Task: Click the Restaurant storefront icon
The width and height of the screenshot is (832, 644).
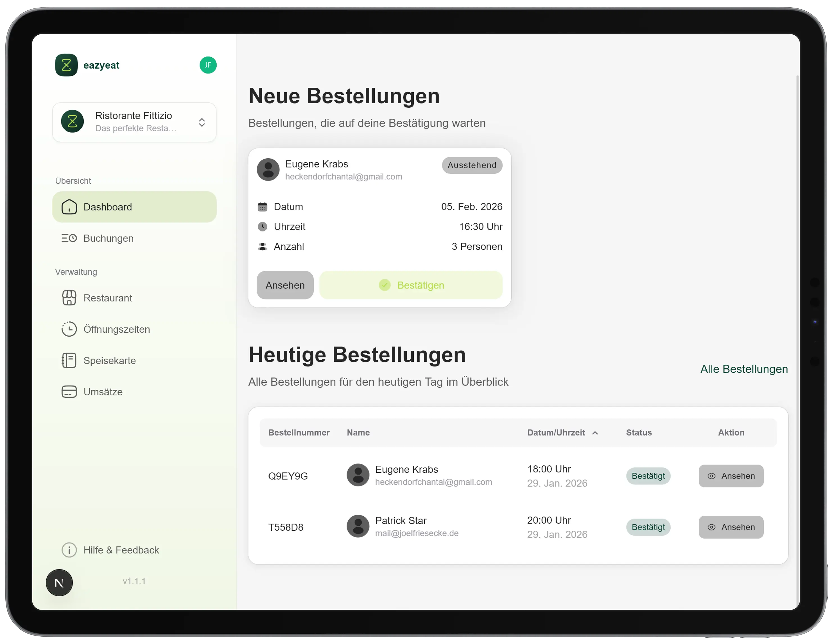Action: point(69,298)
